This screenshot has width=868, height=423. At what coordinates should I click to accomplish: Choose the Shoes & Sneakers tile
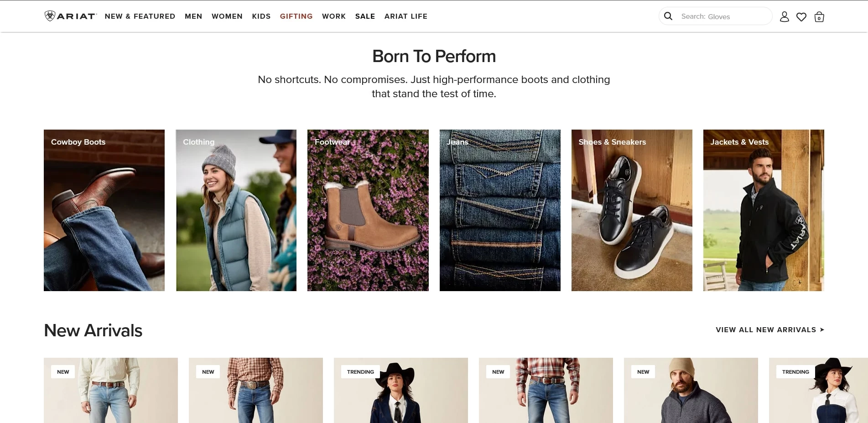pos(632,210)
